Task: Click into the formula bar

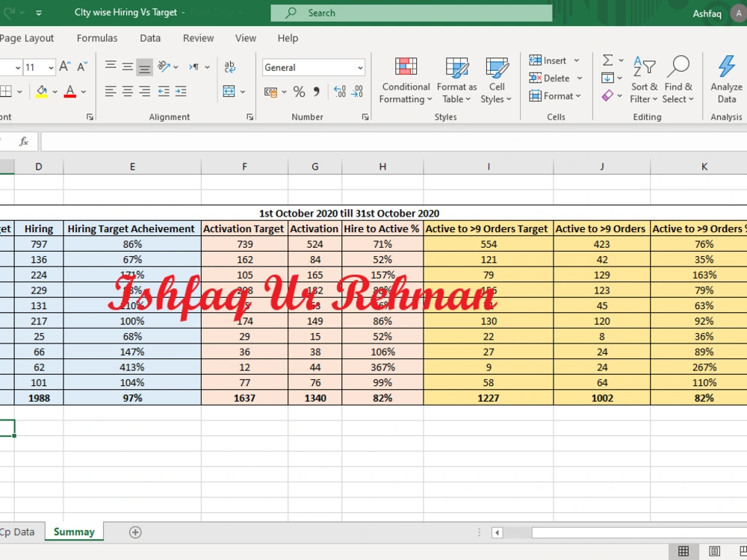Action: [x=394, y=141]
